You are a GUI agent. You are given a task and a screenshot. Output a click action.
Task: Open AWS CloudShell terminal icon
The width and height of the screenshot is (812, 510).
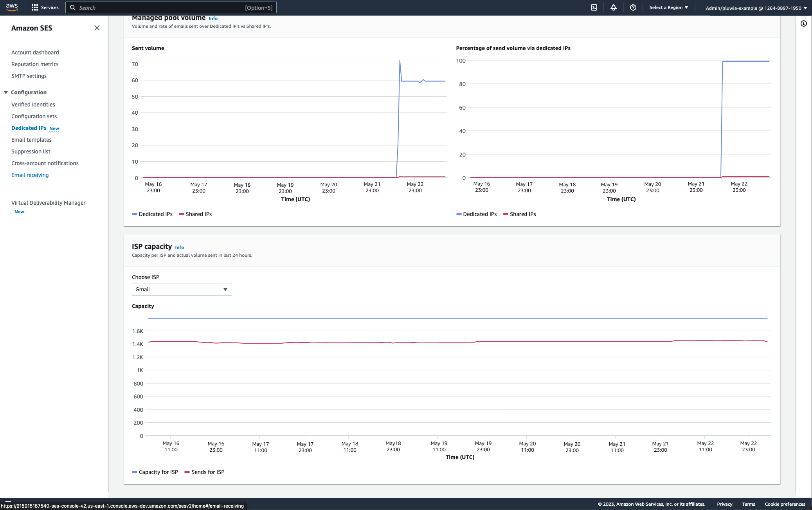[x=594, y=7]
